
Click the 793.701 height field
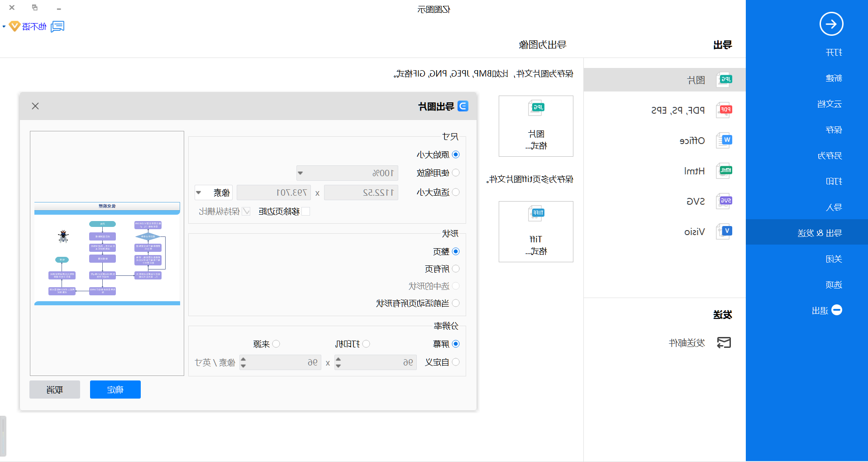point(274,192)
